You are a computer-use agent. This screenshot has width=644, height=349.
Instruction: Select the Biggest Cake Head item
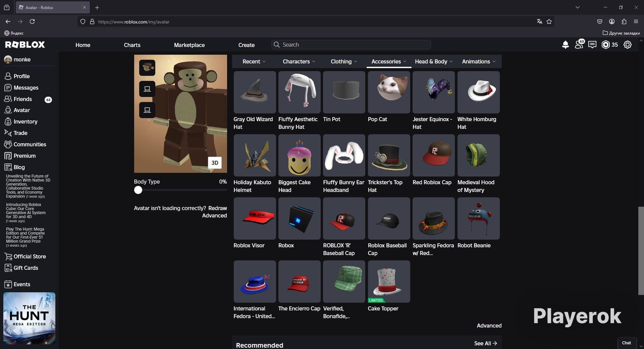(299, 155)
